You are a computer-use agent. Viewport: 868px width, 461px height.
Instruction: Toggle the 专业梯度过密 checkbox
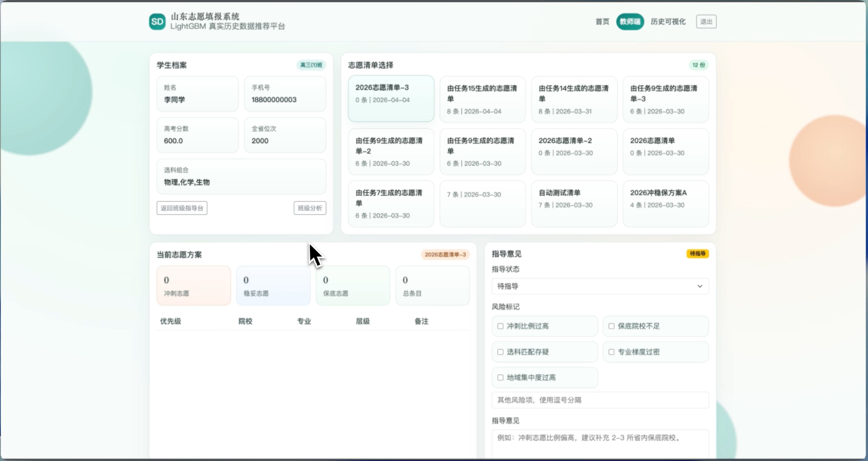611,352
